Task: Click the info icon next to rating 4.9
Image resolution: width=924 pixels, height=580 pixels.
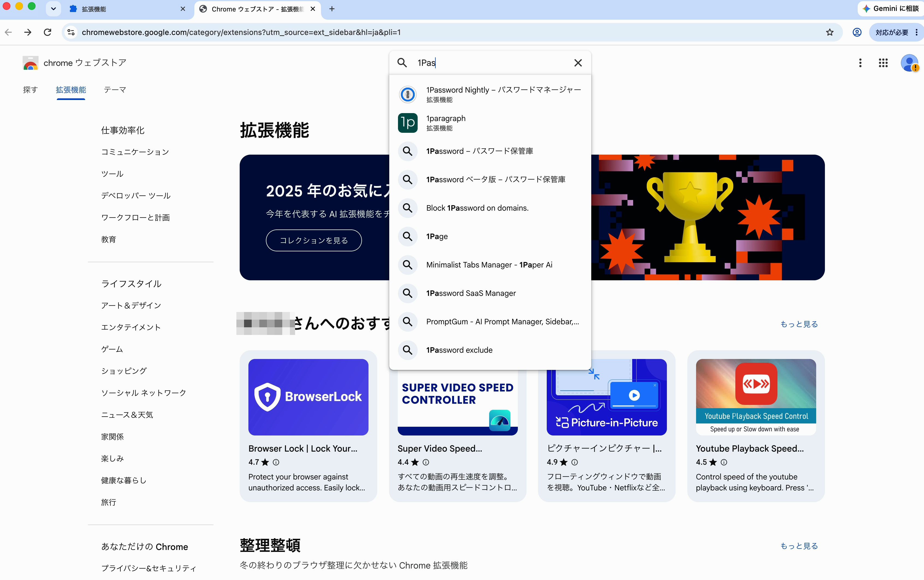Action: [575, 462]
